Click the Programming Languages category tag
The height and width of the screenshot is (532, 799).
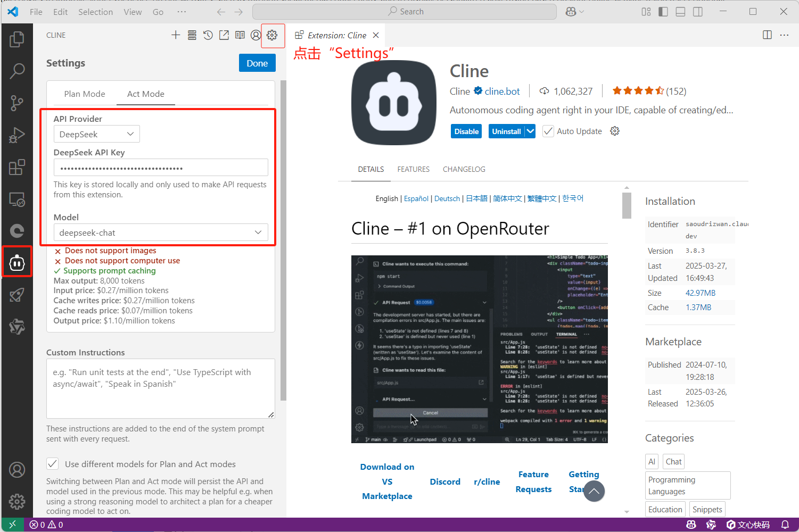point(688,485)
